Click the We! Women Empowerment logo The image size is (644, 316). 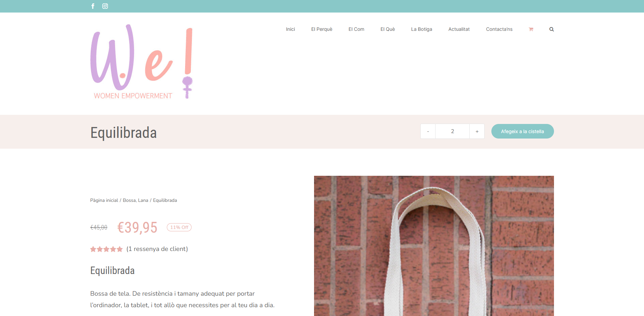point(141,62)
